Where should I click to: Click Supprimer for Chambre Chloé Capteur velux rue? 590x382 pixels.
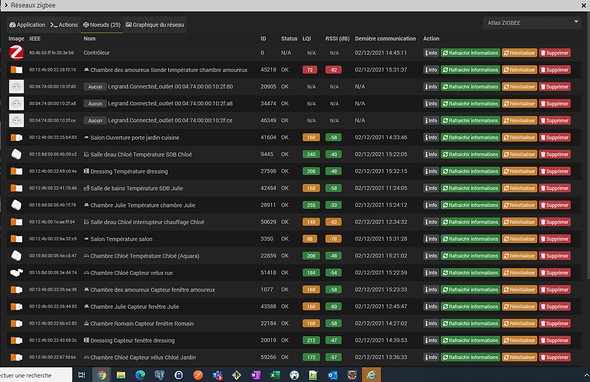[555, 273]
